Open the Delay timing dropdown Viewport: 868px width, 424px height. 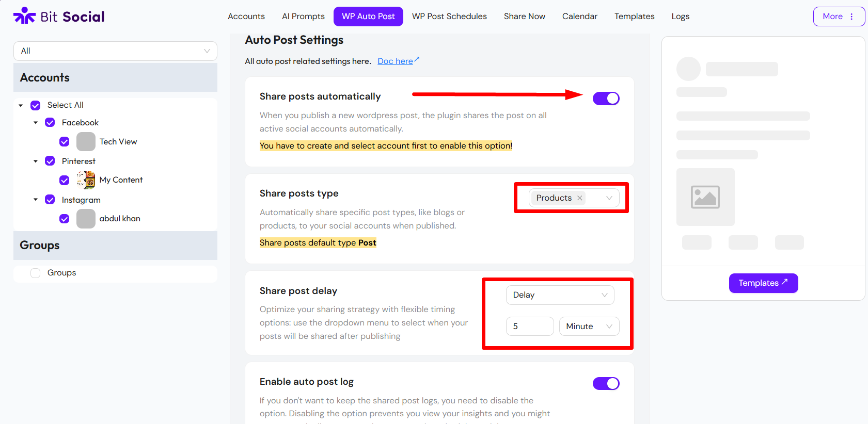[x=560, y=295]
